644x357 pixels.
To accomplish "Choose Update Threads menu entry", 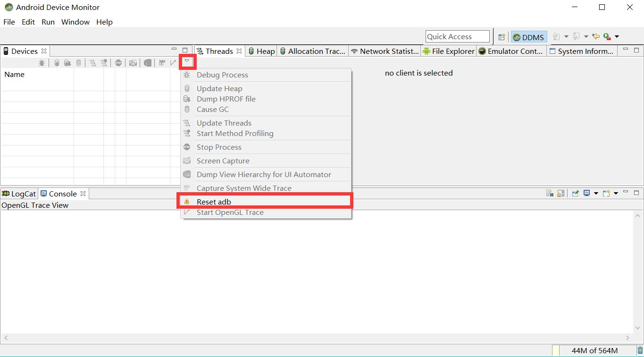I will (x=266, y=123).
